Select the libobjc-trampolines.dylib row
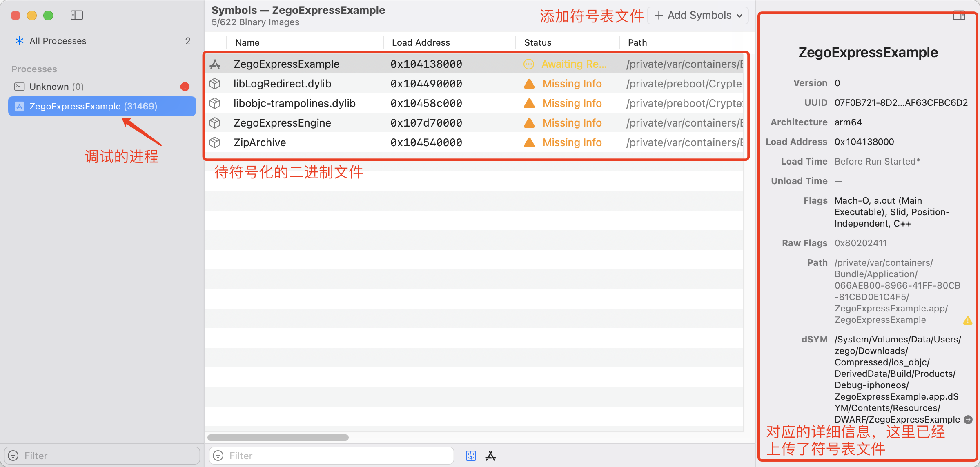Screen dimensions: 980x467 coord(474,103)
